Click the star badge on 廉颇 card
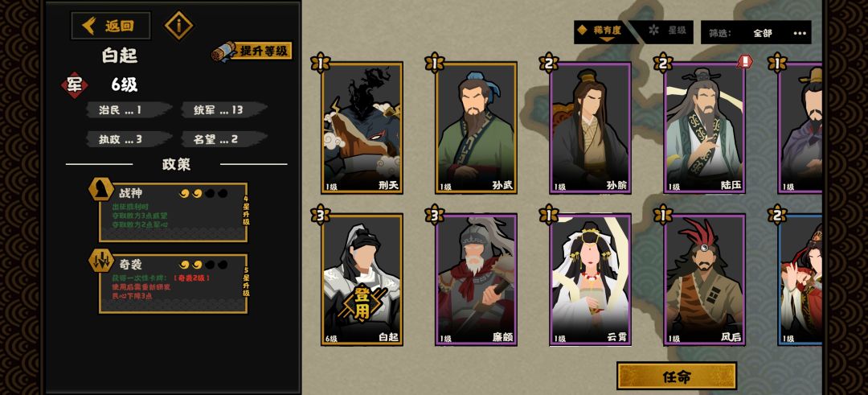 [x=435, y=215]
